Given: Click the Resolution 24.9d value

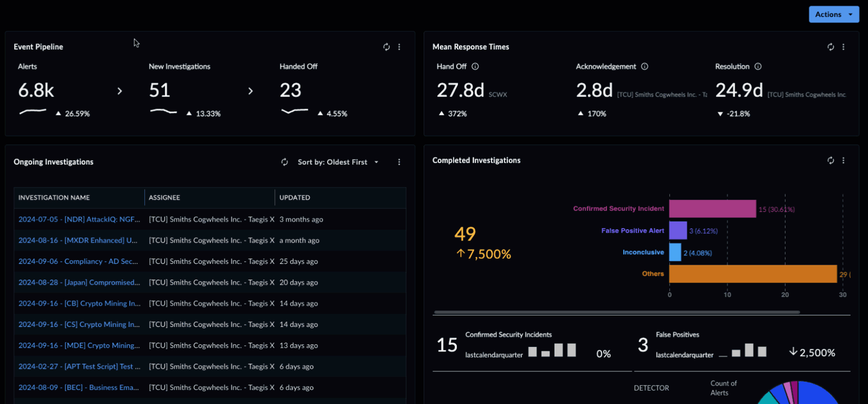Looking at the screenshot, I should tap(739, 90).
